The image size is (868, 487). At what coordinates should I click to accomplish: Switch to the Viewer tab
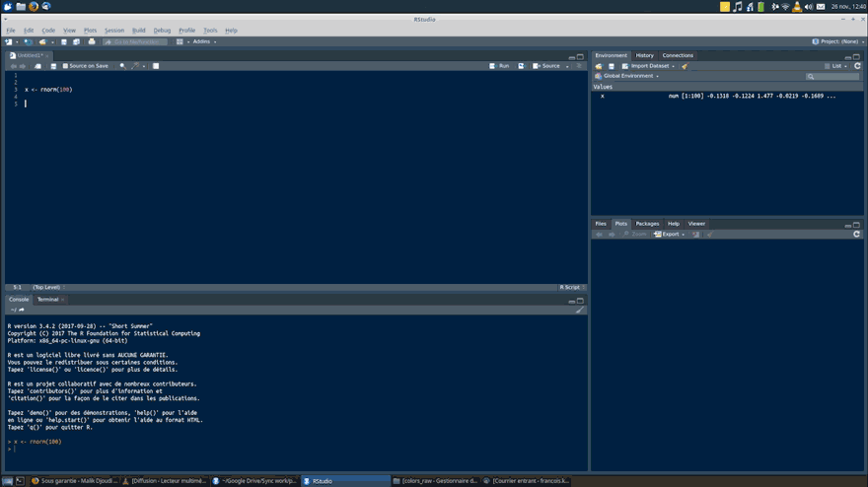(x=696, y=224)
